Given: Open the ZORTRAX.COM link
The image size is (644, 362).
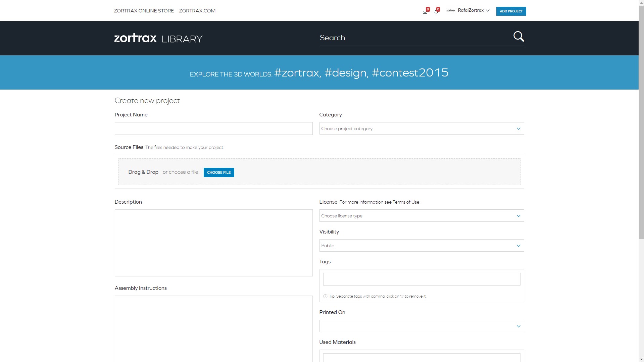Looking at the screenshot, I should tap(197, 11).
